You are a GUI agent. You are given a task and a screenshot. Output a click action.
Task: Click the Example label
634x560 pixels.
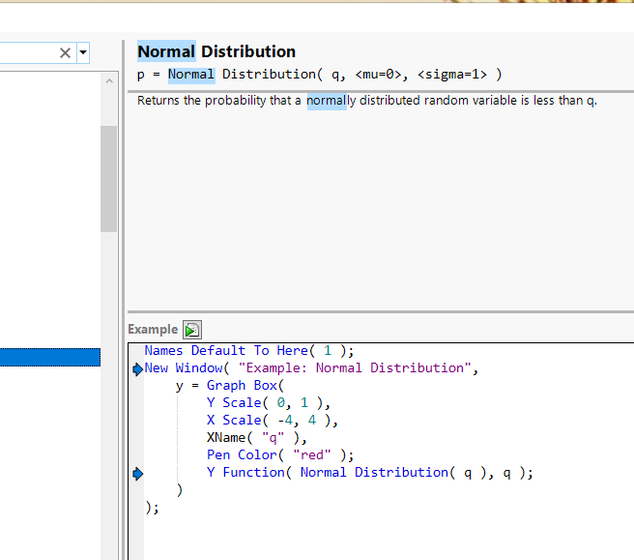pyautogui.click(x=153, y=330)
